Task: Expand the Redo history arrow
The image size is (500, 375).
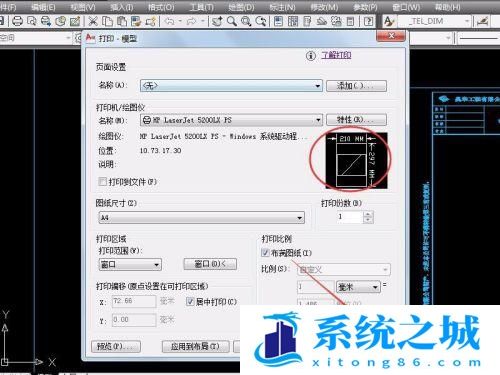Action: coord(203,21)
